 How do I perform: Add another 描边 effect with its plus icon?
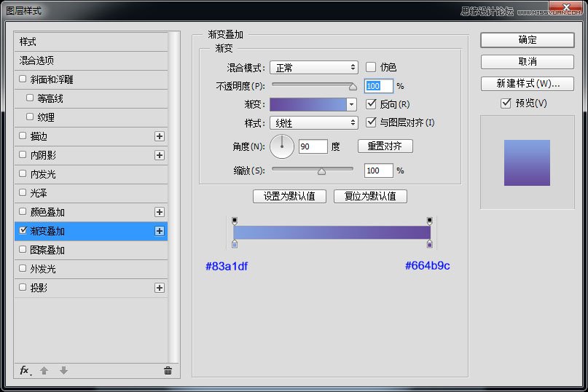(x=160, y=136)
